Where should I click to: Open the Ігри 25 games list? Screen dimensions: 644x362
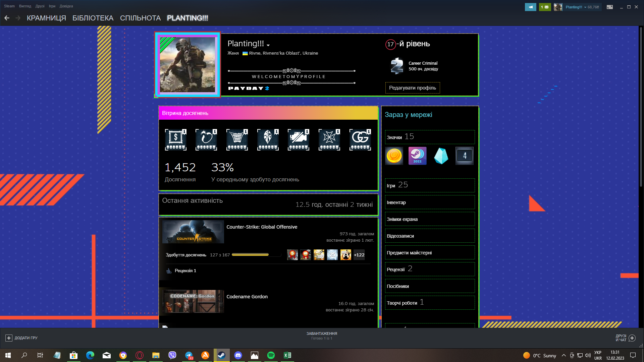[430, 185]
